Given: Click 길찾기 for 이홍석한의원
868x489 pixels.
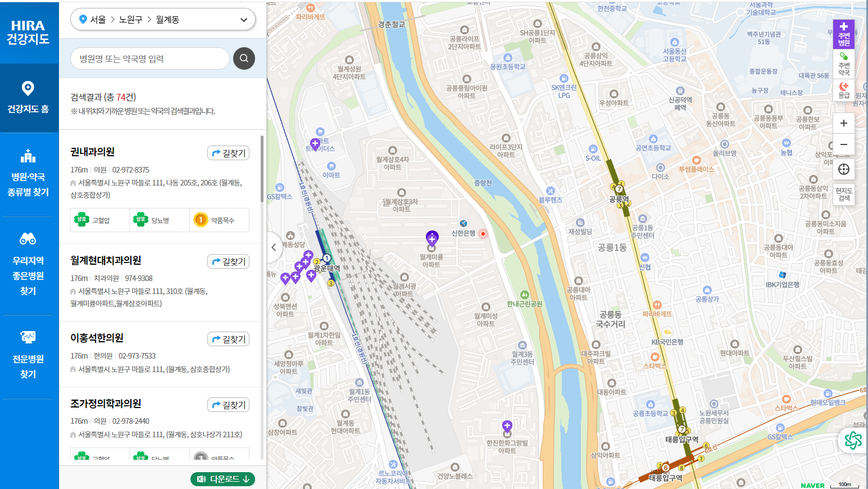Looking at the screenshot, I should click(x=229, y=339).
